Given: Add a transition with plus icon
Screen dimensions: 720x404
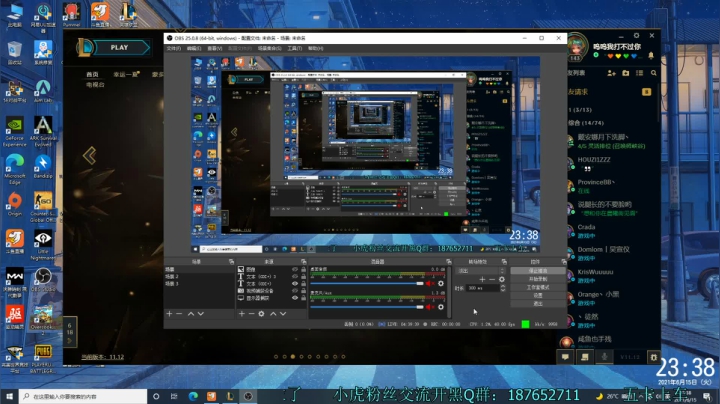Looking at the screenshot, I should (x=482, y=279).
